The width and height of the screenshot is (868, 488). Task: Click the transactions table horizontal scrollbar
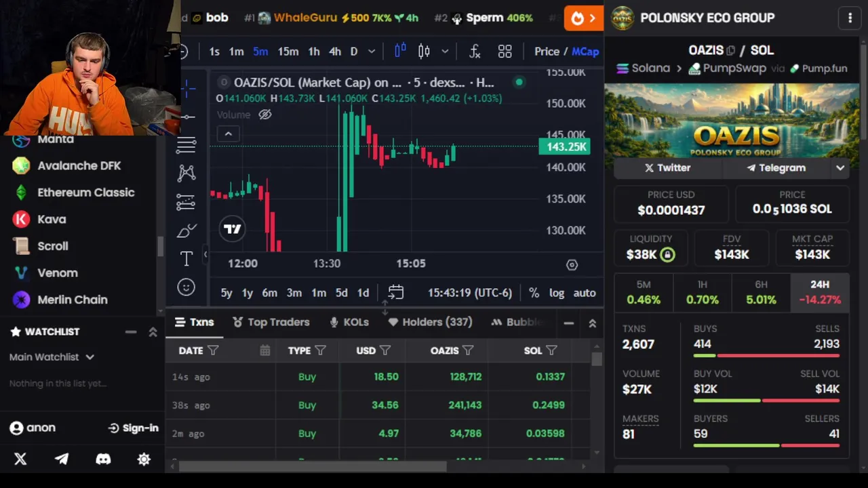[312, 466]
